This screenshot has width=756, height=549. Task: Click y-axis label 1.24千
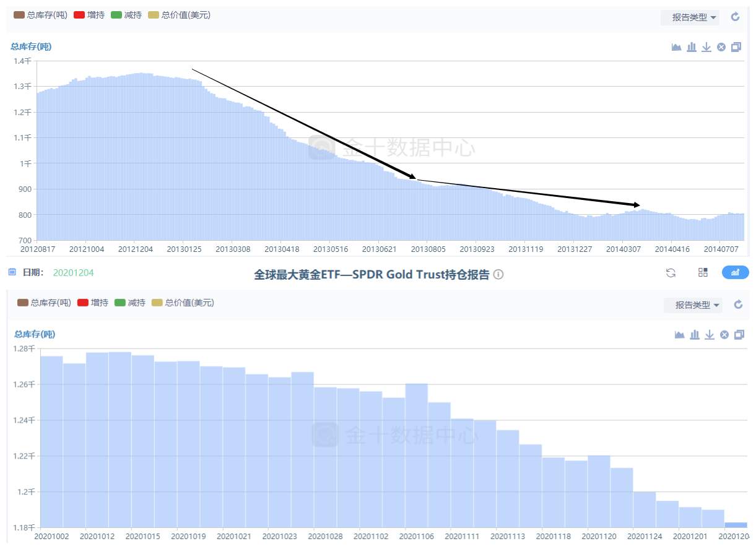point(24,420)
